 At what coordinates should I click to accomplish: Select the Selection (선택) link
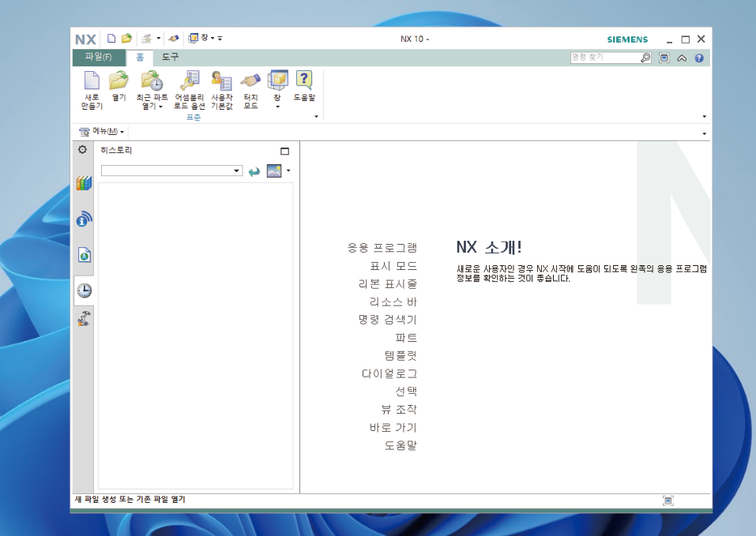[406, 392]
